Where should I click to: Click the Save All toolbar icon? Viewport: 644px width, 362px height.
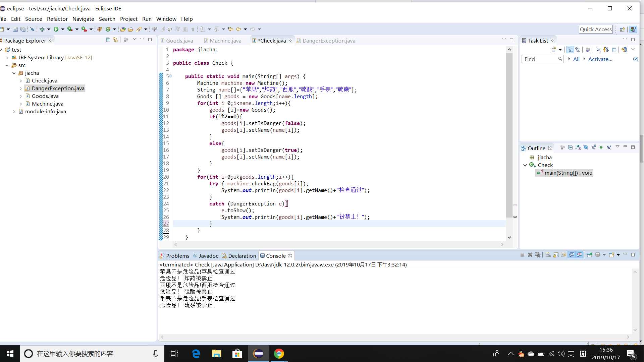pyautogui.click(x=23, y=29)
